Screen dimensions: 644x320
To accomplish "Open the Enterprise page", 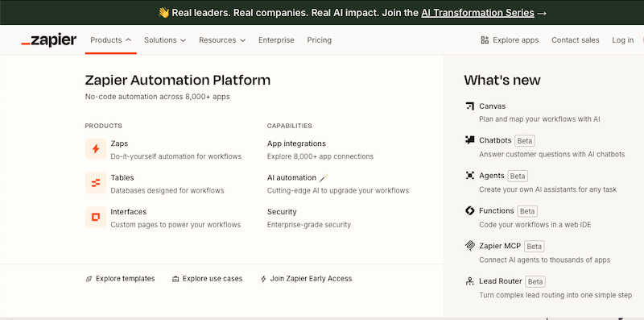I will click(276, 39).
